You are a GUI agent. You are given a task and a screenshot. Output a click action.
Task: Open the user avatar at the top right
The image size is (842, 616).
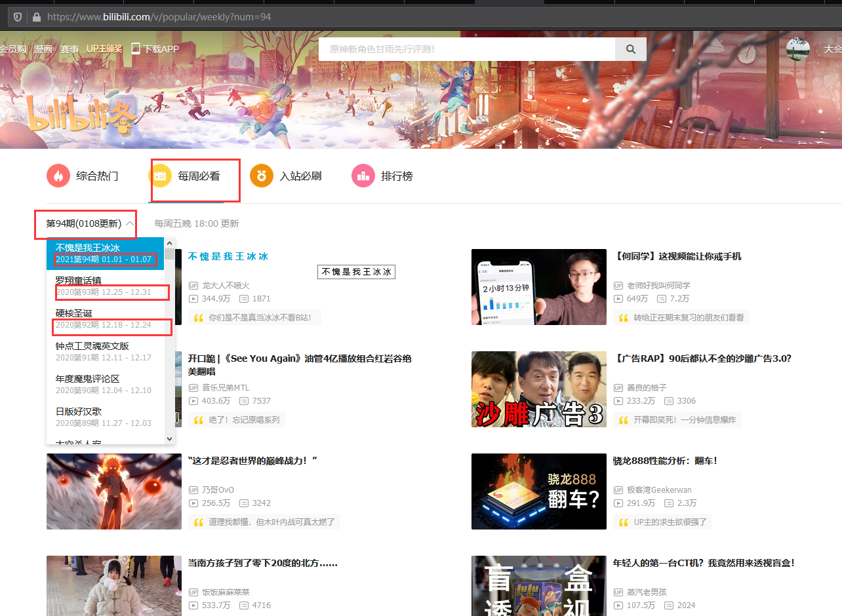point(798,48)
